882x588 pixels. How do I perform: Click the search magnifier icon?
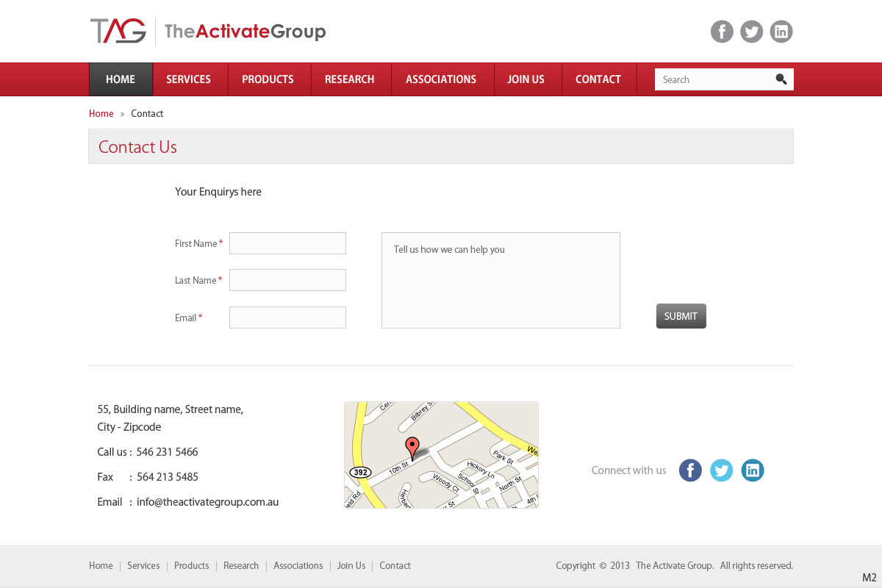coord(781,79)
